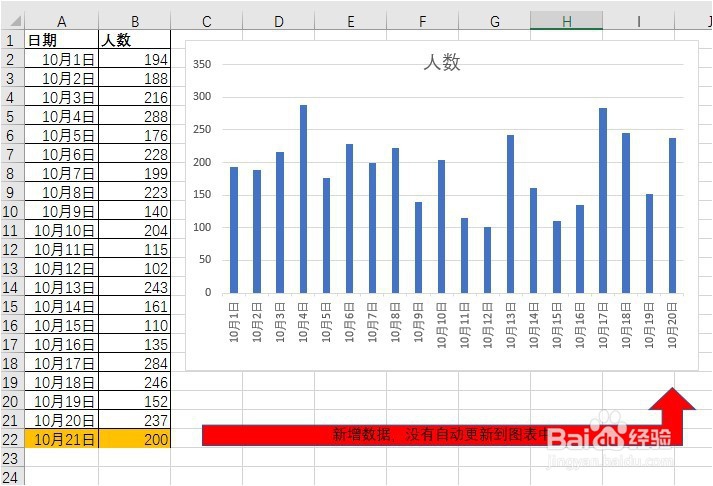
Task: Click cell containing 10月19日
Action: coord(61,401)
